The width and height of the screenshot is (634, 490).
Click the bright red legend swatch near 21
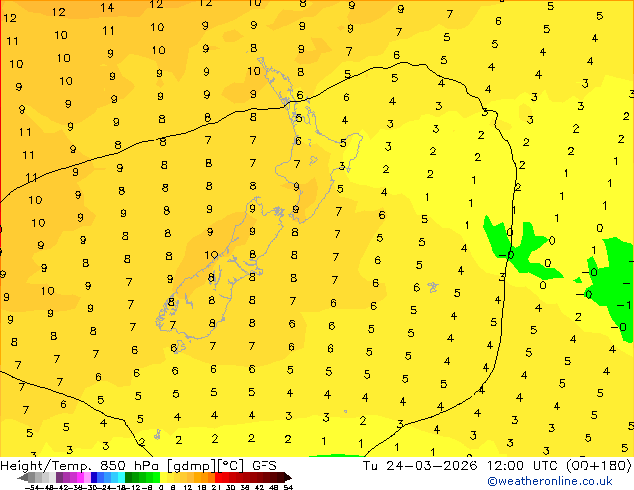click(x=218, y=477)
